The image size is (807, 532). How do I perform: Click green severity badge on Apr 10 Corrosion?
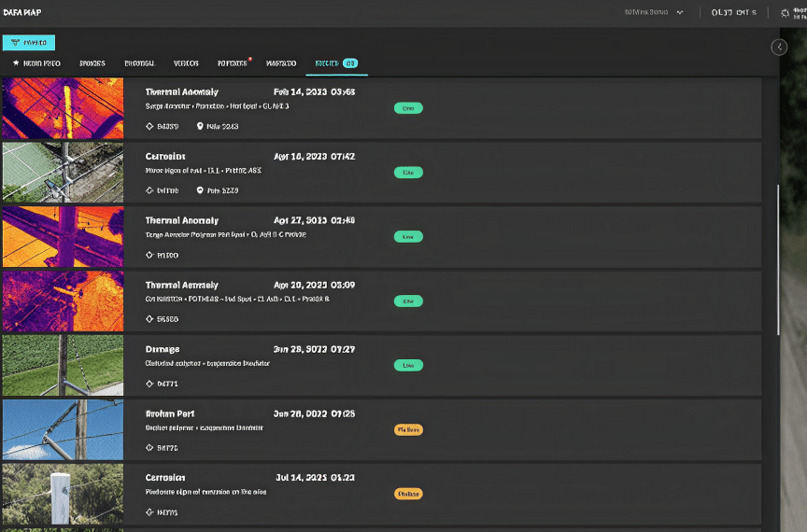(x=408, y=173)
